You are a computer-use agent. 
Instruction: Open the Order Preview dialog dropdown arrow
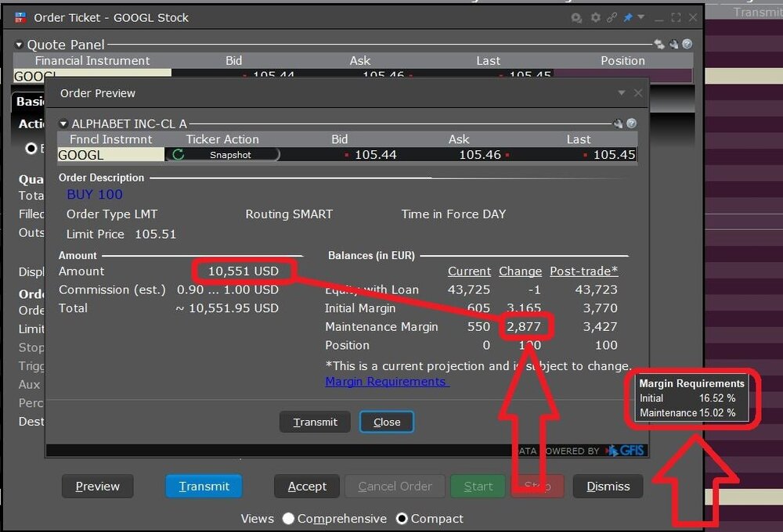622,93
